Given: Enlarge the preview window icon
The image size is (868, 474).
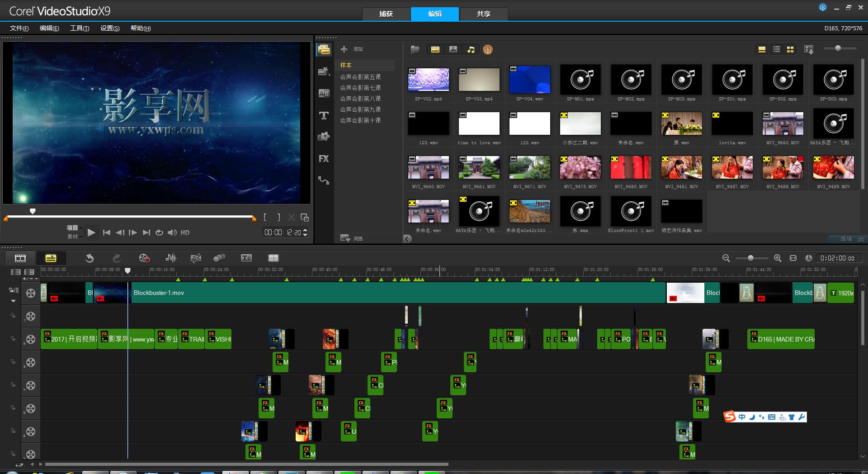Looking at the screenshot, I should (x=305, y=218).
